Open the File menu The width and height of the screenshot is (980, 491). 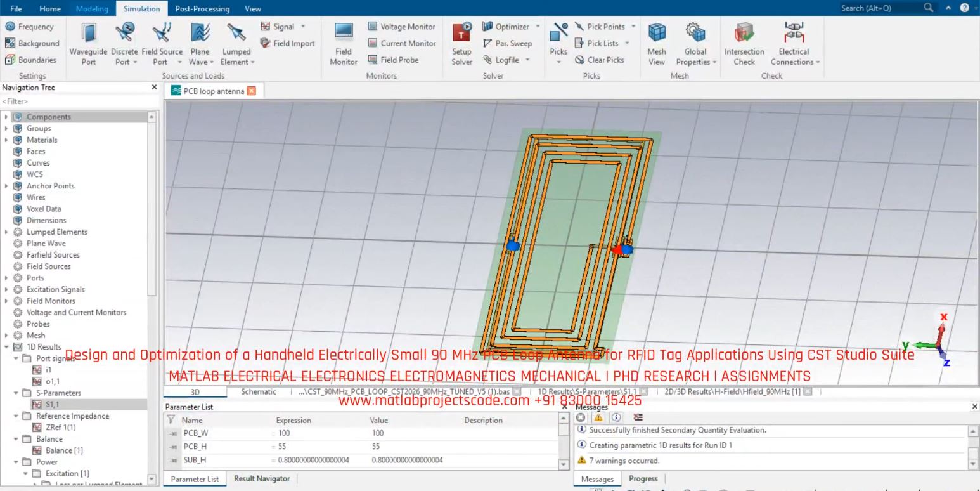16,8
